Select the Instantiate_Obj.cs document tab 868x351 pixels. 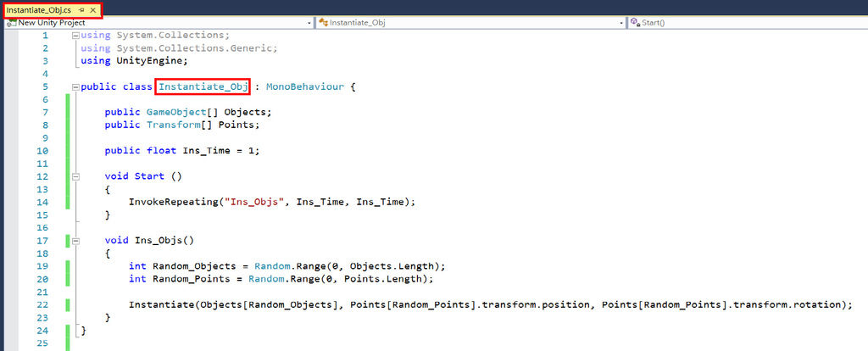[x=39, y=10]
